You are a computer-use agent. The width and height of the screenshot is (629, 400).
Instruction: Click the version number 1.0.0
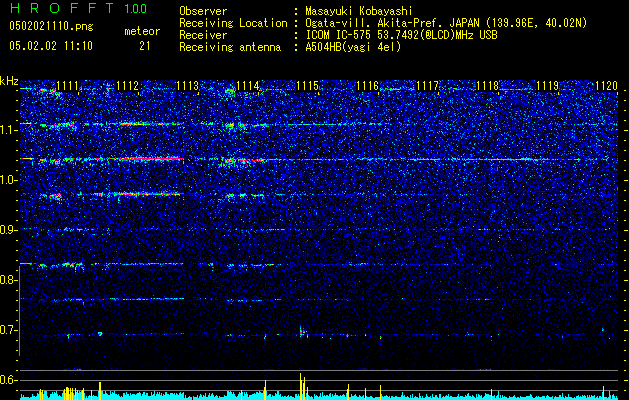pyautogui.click(x=135, y=8)
